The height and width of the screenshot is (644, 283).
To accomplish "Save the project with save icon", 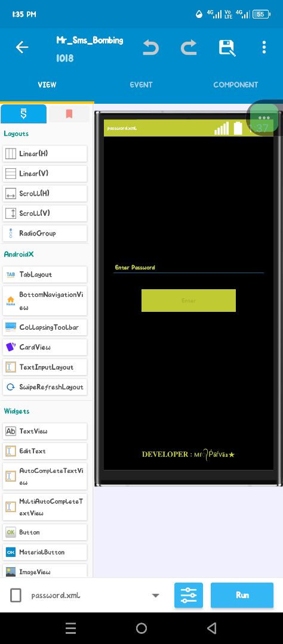I will (227, 48).
